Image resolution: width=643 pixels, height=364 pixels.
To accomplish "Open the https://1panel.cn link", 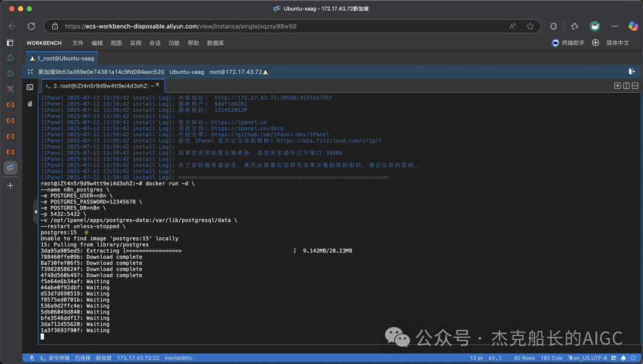I will (x=239, y=123).
